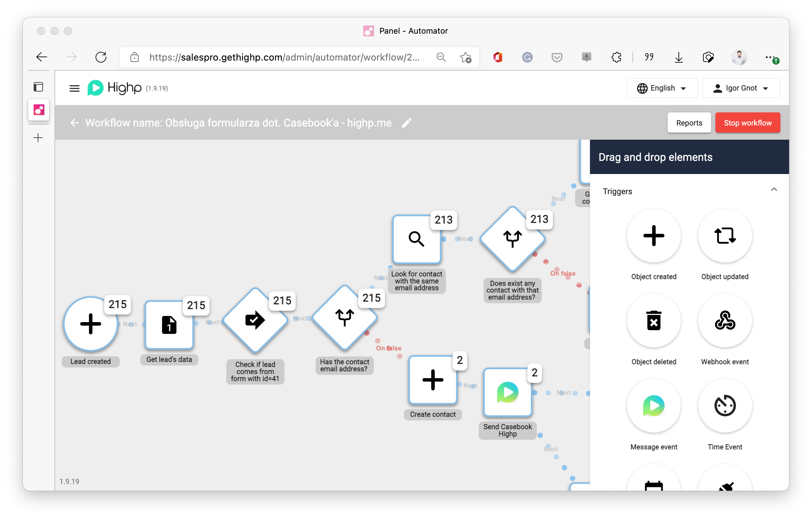Click the Drag and drop elements header
This screenshot has width=812, height=519.
coord(689,157)
